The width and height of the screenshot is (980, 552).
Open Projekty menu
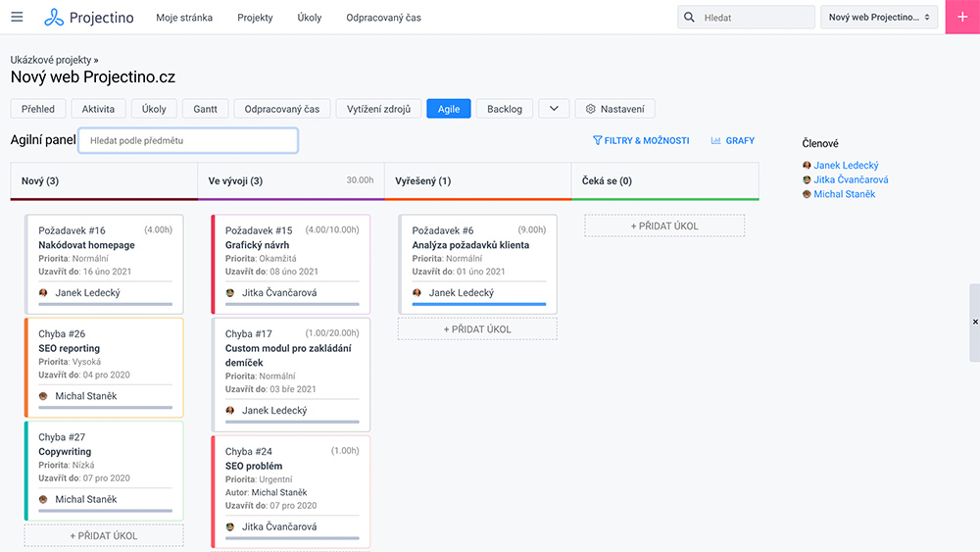255,18
